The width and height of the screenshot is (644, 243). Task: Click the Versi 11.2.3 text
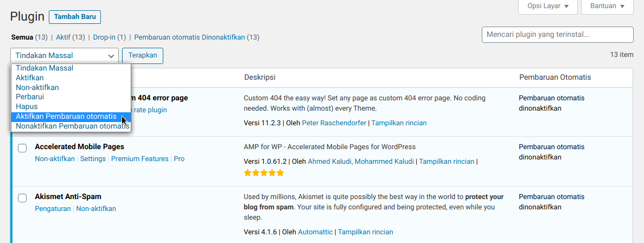(263, 123)
